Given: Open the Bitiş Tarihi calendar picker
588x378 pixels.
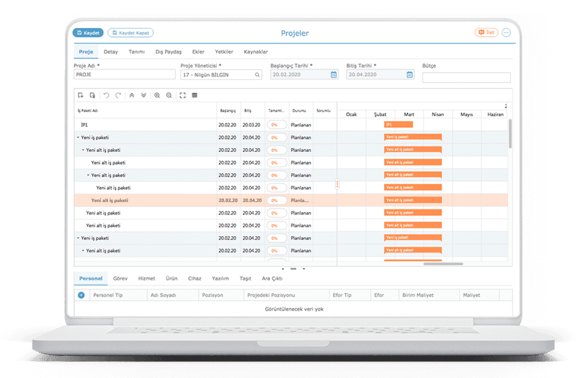Looking at the screenshot, I should click(410, 74).
